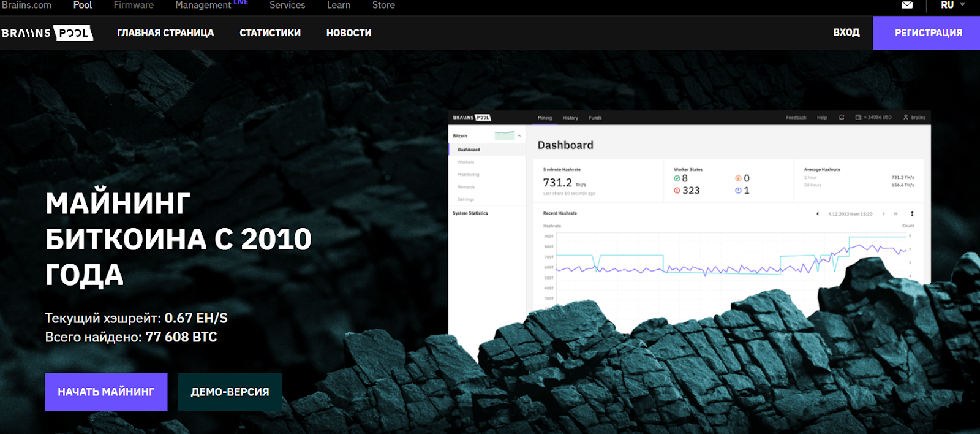Screen dimensions: 980x434
Task: Open the Статистики menu item
Action: tap(270, 32)
